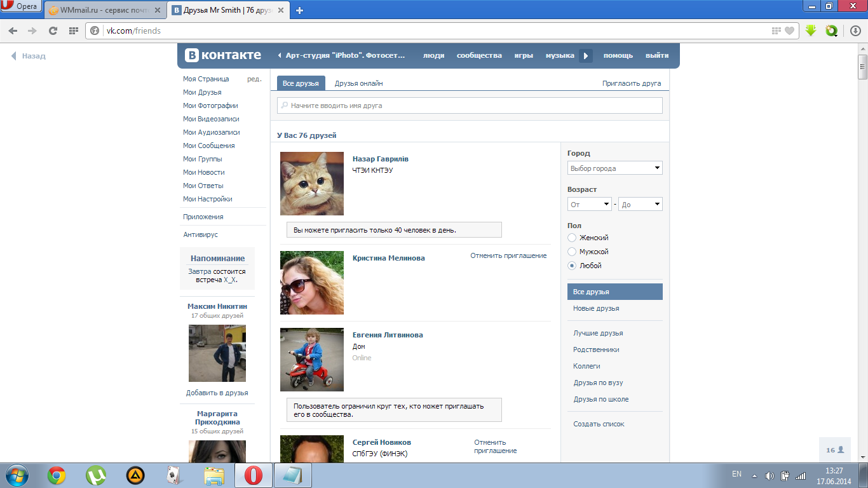
Task: Open игры in the VK header
Action: click(524, 55)
